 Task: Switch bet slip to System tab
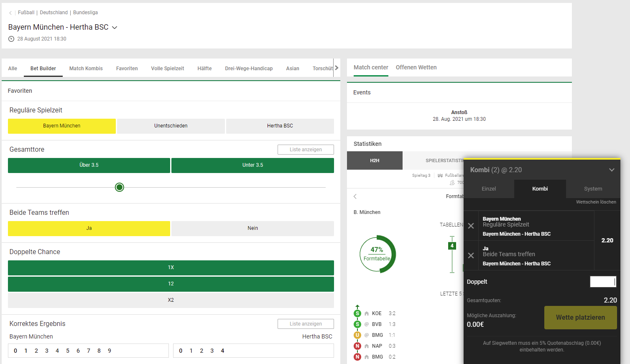[x=593, y=189]
